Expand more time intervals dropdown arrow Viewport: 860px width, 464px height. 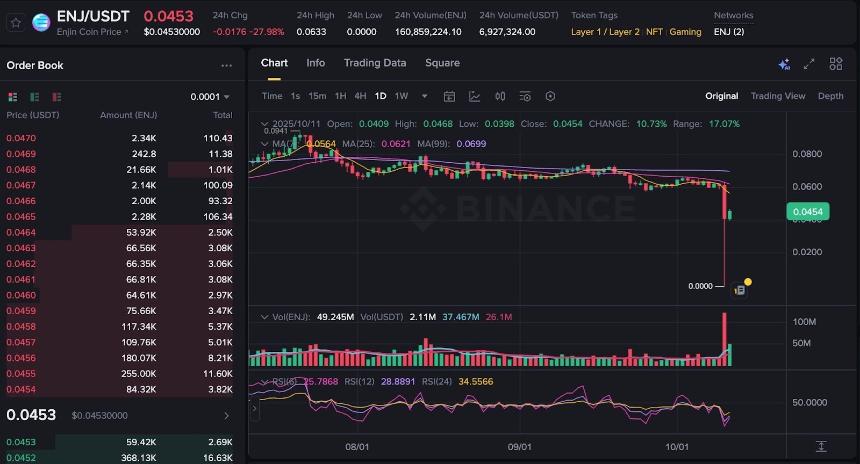424,96
